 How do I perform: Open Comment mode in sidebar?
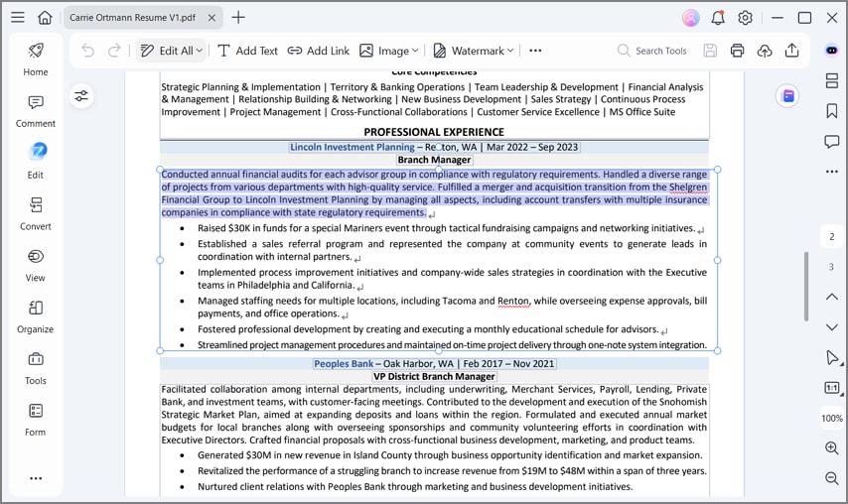(36, 111)
